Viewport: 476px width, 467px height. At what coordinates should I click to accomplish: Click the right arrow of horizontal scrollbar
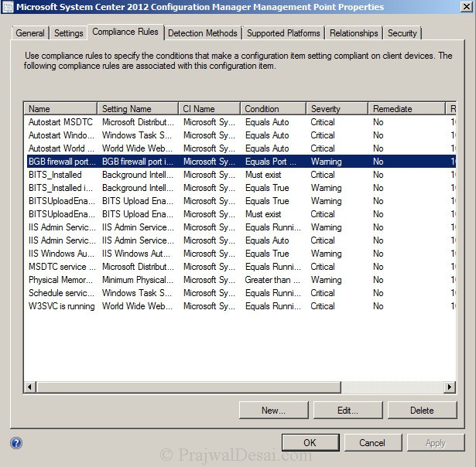pos(450,387)
